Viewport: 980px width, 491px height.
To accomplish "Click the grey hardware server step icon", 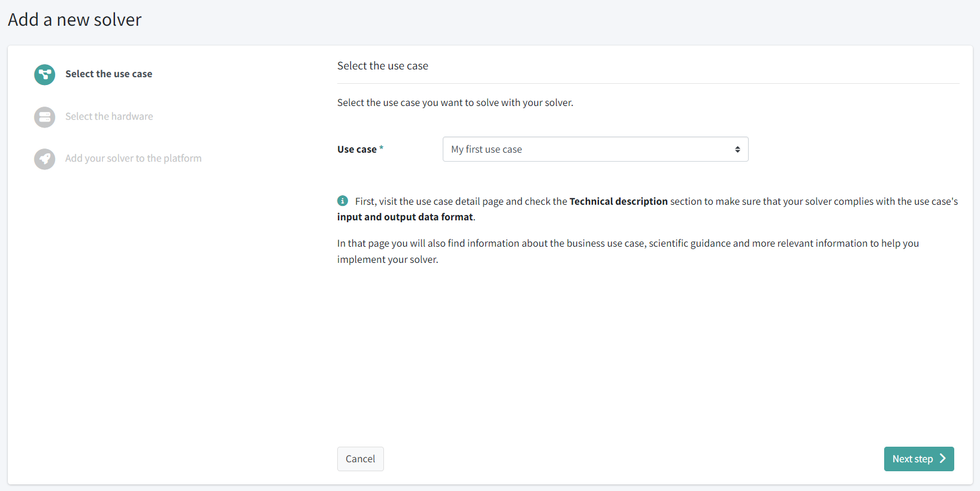I will pos(44,117).
